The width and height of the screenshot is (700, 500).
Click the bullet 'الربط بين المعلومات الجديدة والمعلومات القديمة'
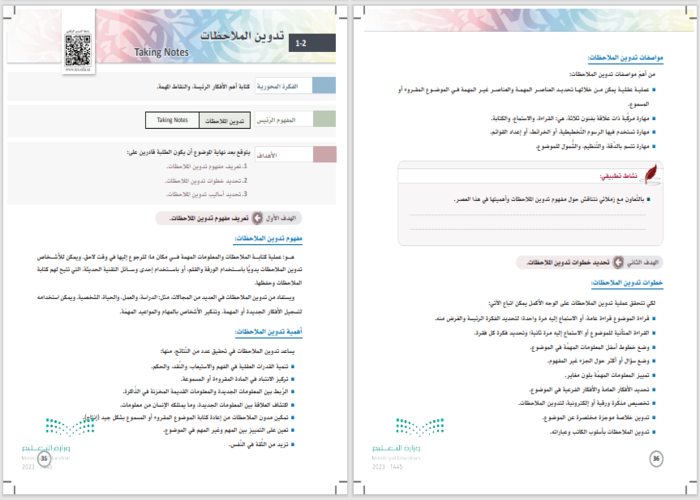click(x=209, y=392)
